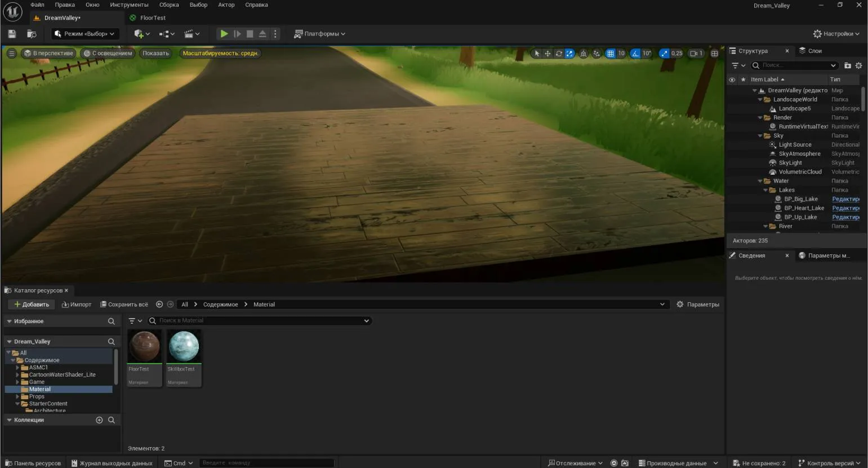Click the Импорт button
The width and height of the screenshot is (868, 468).
tap(77, 304)
